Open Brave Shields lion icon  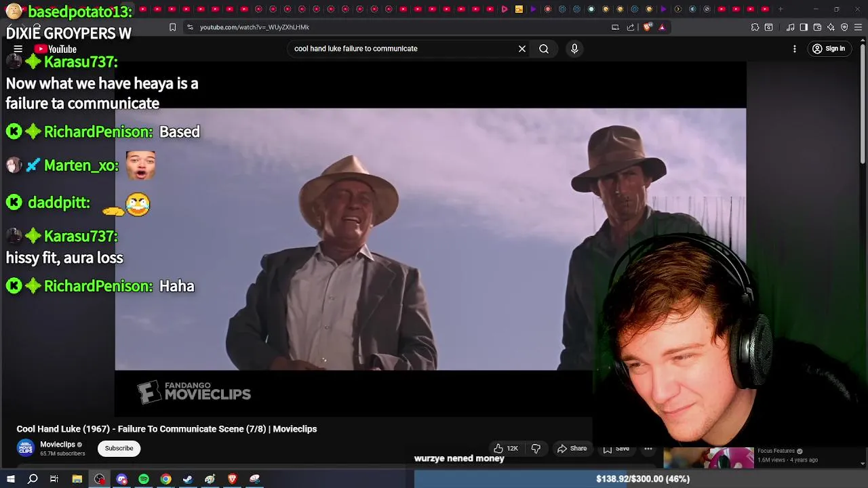coord(647,27)
